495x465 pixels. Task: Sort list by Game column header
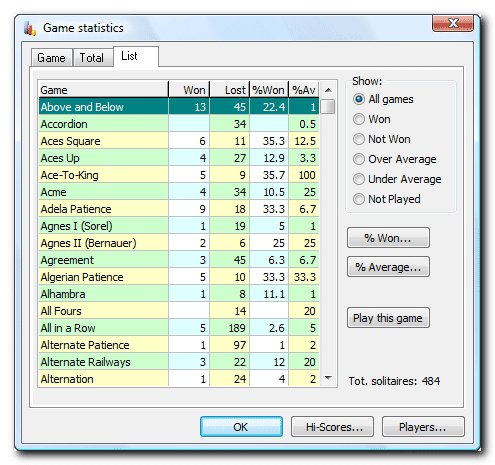point(103,90)
